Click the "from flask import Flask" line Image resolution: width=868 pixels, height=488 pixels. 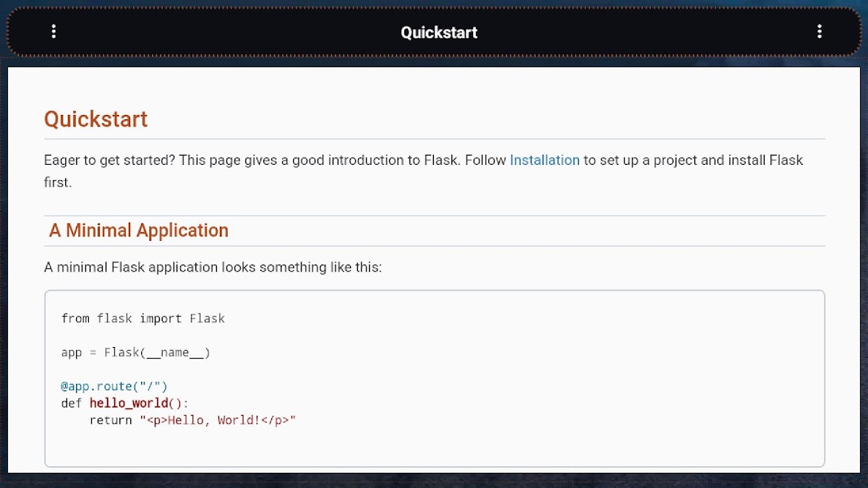coord(142,318)
